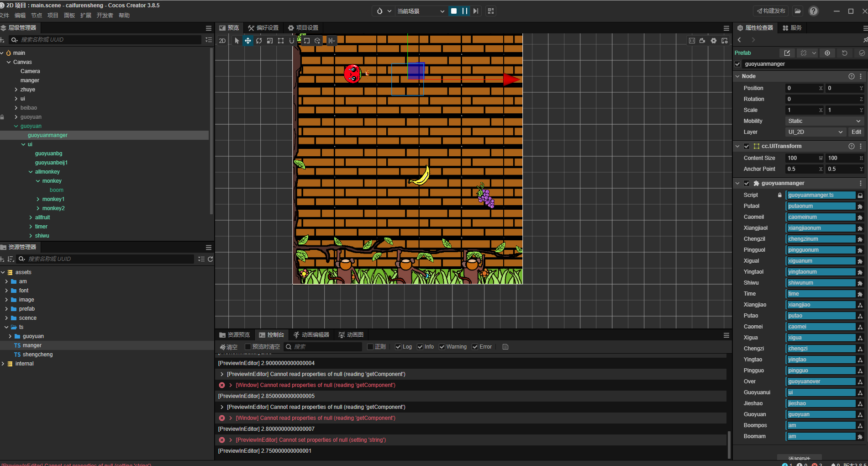Stop the running preview
This screenshot has width=868, height=466.
click(x=454, y=11)
